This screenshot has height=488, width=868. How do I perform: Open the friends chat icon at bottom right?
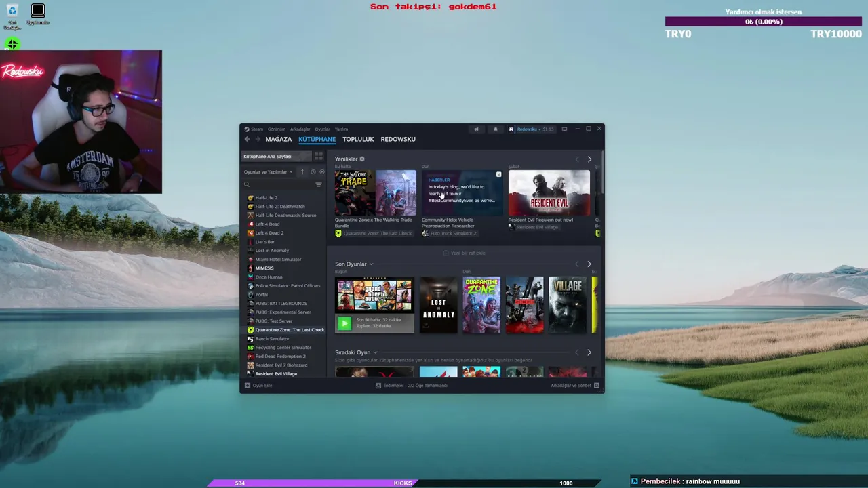click(597, 385)
